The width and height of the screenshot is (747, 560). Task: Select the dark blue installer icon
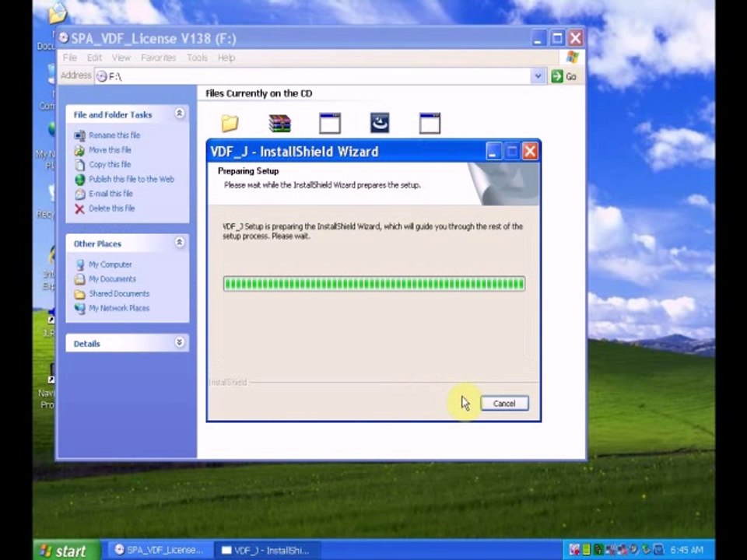(380, 123)
